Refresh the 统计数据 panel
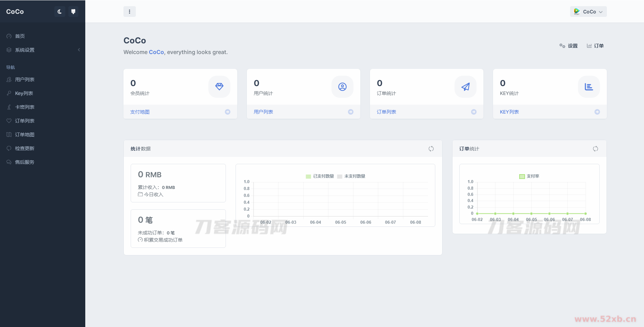The width and height of the screenshot is (644, 327). click(431, 149)
